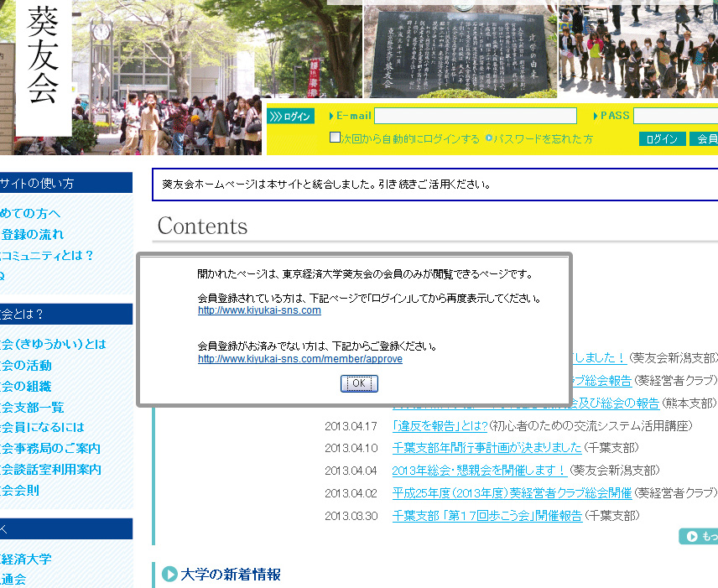718x588 pixels.
Task: Open the 「違反を報告」とは? news link
Action: coord(440,426)
